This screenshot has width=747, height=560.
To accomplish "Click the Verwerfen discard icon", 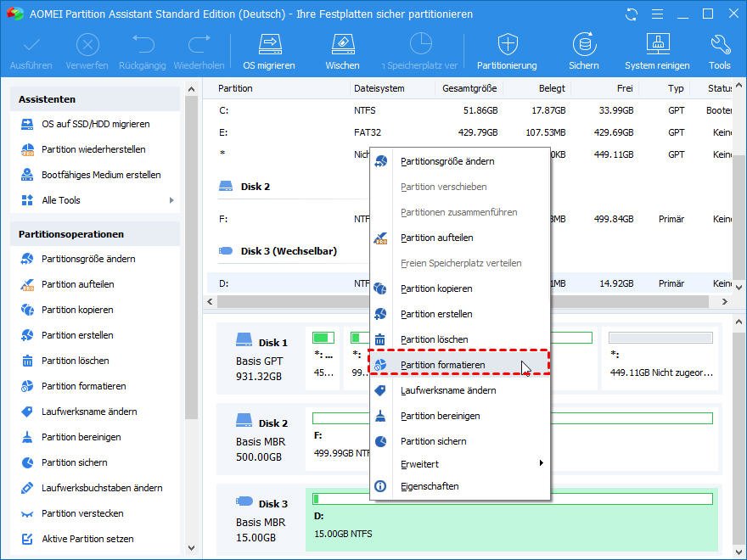I will pyautogui.click(x=87, y=52).
